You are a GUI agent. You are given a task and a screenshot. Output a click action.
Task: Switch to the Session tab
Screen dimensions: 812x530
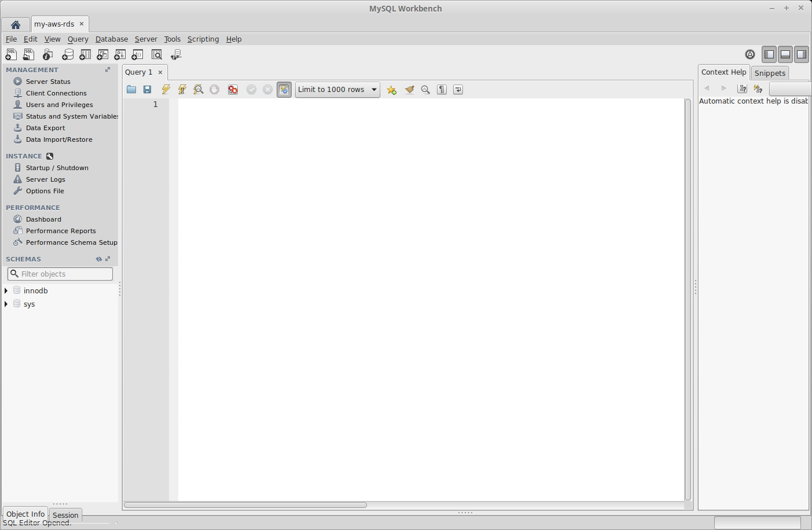(65, 515)
